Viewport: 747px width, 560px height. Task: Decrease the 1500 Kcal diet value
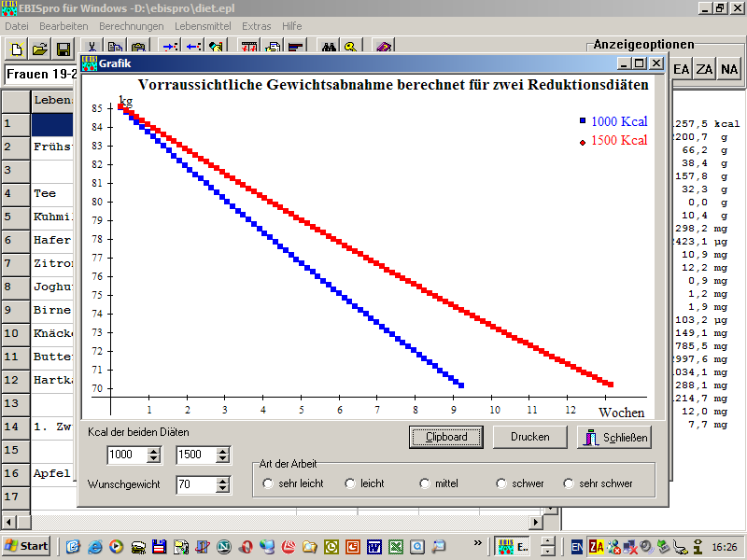[x=222, y=459]
